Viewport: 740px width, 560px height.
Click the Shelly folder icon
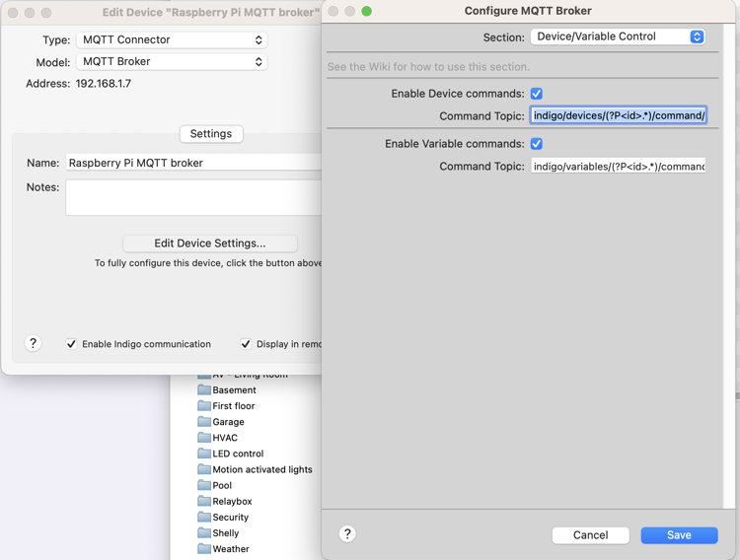[204, 533]
